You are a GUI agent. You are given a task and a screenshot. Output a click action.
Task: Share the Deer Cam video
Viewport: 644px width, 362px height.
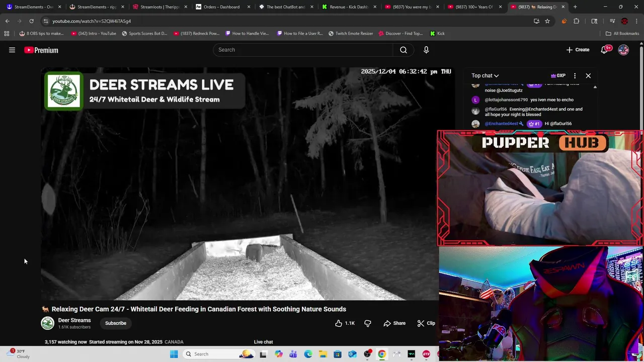tap(394, 323)
